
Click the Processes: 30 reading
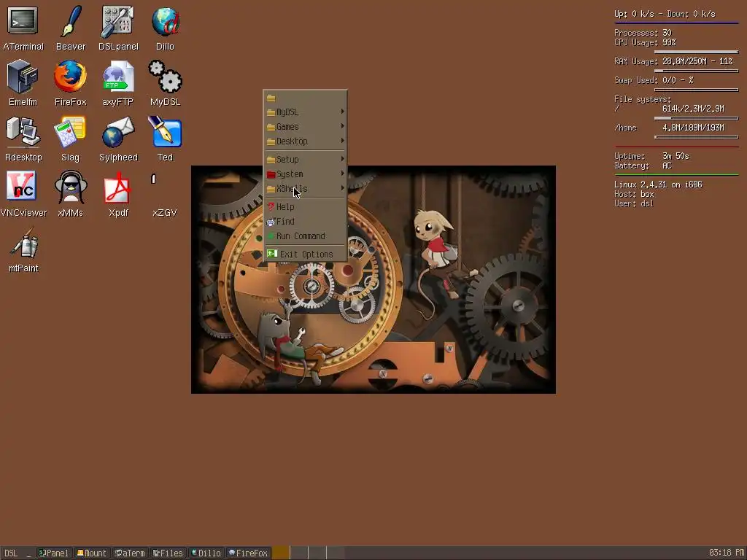[x=643, y=33]
